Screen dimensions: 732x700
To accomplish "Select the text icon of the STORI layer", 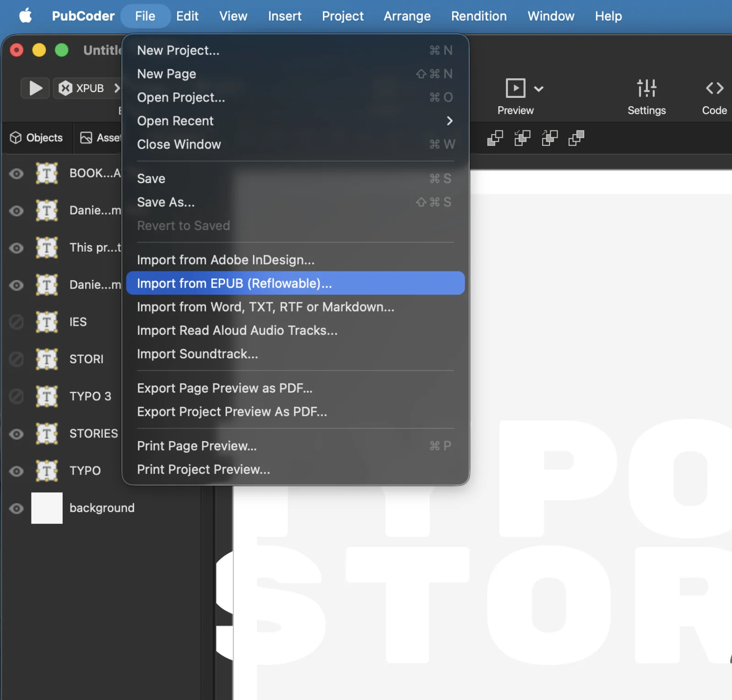I will 47,359.
